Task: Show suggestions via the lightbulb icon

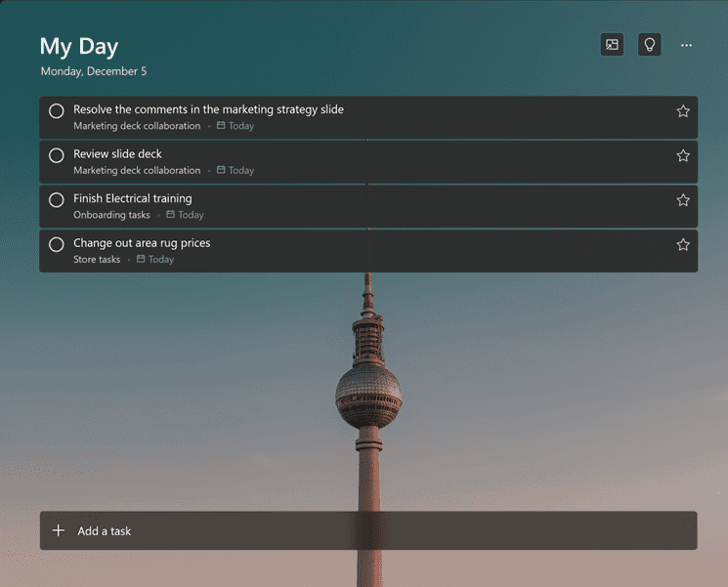Action: pos(650,45)
